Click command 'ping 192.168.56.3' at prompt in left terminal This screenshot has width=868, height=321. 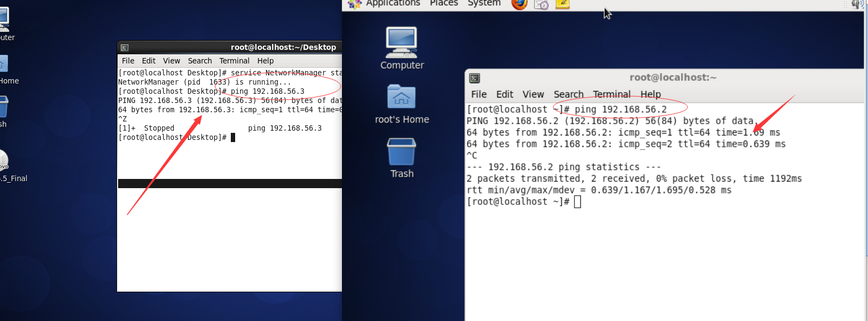pyautogui.click(x=268, y=92)
